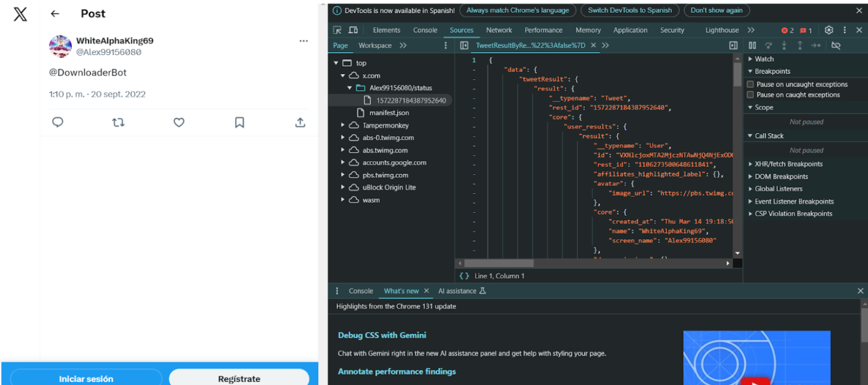868x385 pixels.
Task: Open the Console tab in DevTools
Action: pyautogui.click(x=425, y=30)
